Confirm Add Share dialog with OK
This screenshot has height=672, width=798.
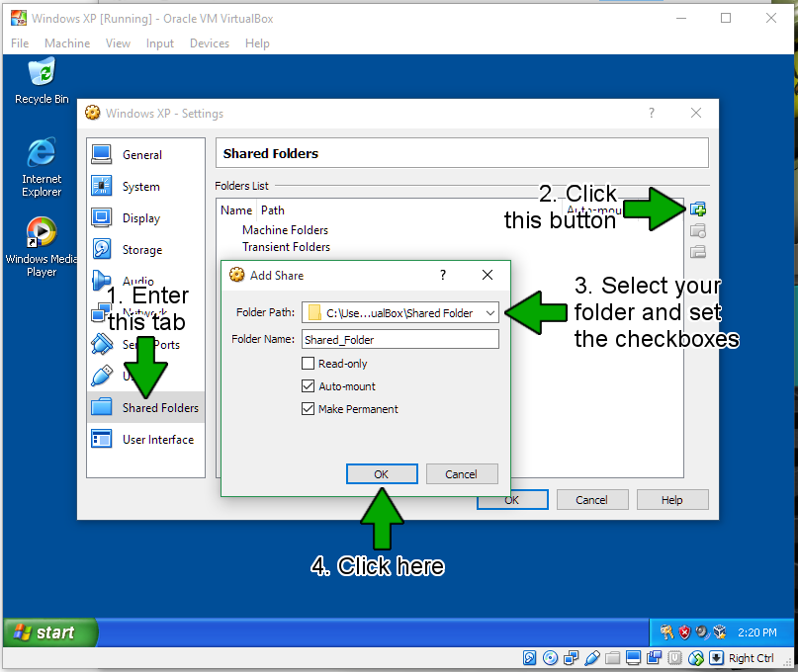click(x=382, y=474)
